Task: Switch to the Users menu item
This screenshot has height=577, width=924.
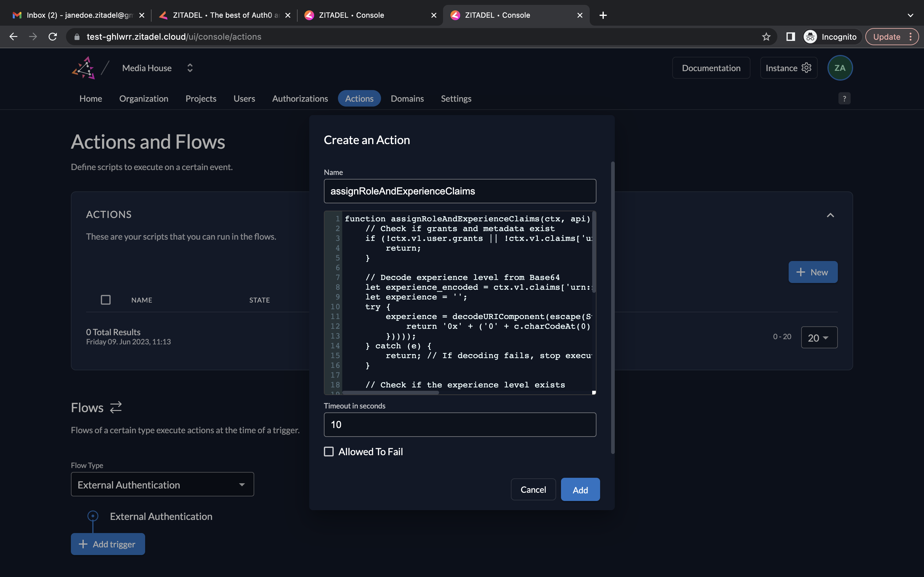Action: [244, 98]
